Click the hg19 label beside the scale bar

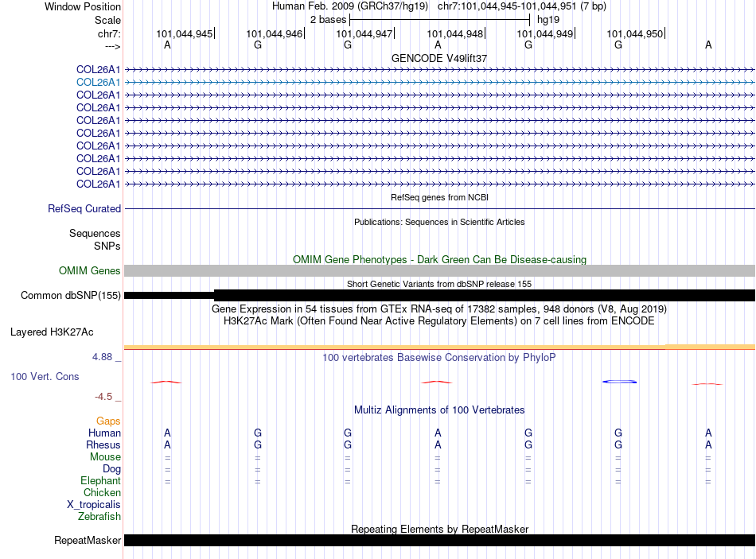click(x=548, y=20)
